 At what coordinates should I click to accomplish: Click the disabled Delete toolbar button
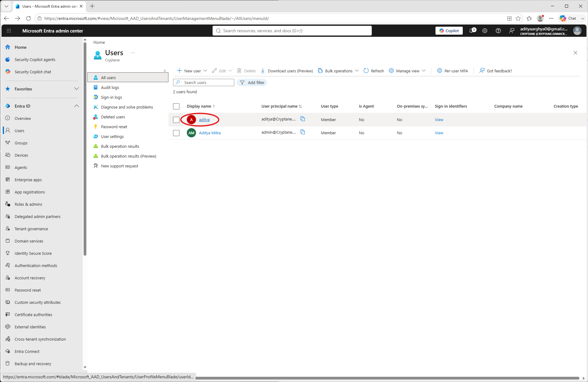[x=246, y=71]
